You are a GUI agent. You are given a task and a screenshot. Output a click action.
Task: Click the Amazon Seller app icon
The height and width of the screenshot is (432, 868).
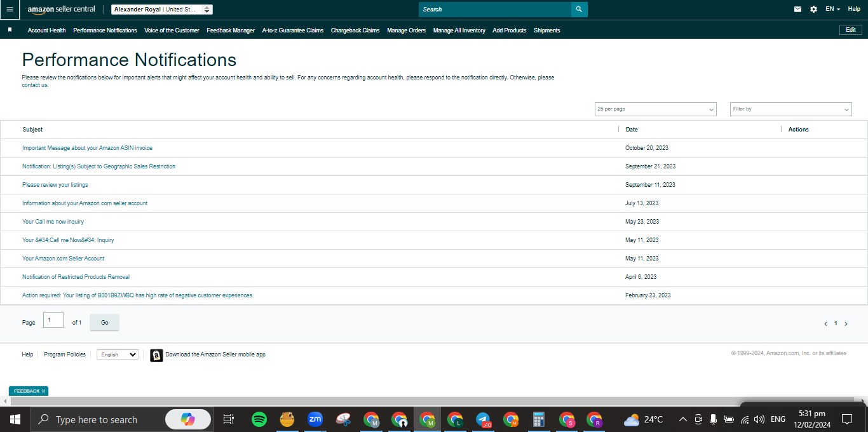(156, 355)
